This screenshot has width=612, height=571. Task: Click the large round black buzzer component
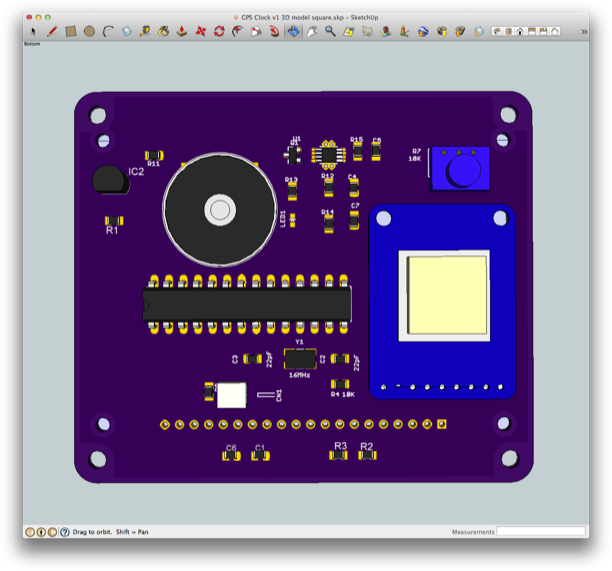click(220, 210)
